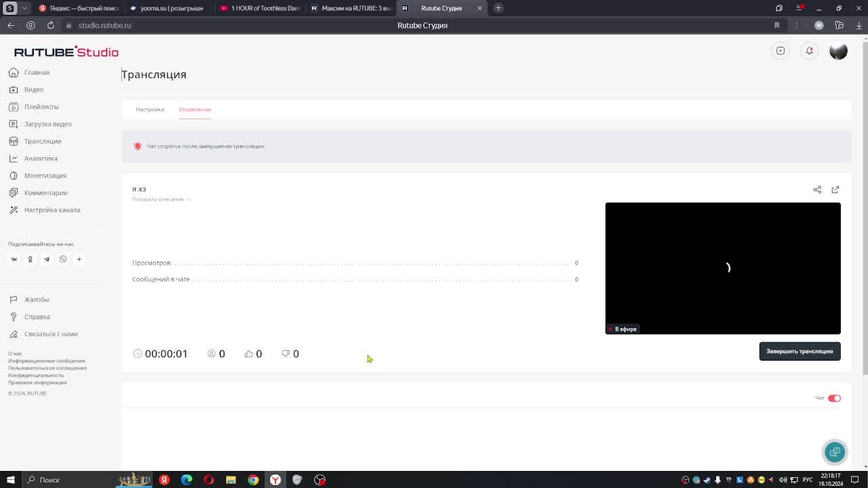
Task: Click the share stream icon
Action: pos(817,190)
